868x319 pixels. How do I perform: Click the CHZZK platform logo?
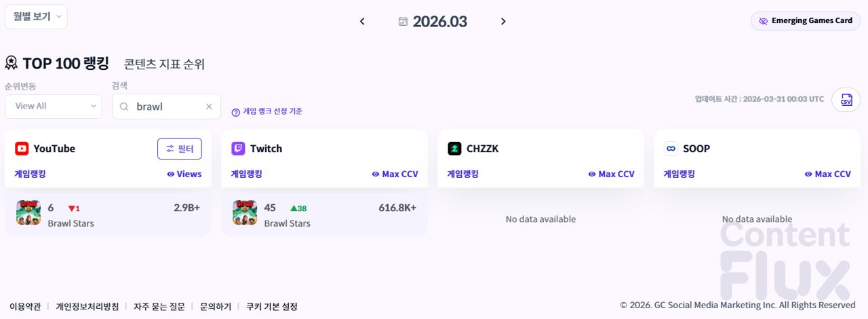click(x=454, y=149)
